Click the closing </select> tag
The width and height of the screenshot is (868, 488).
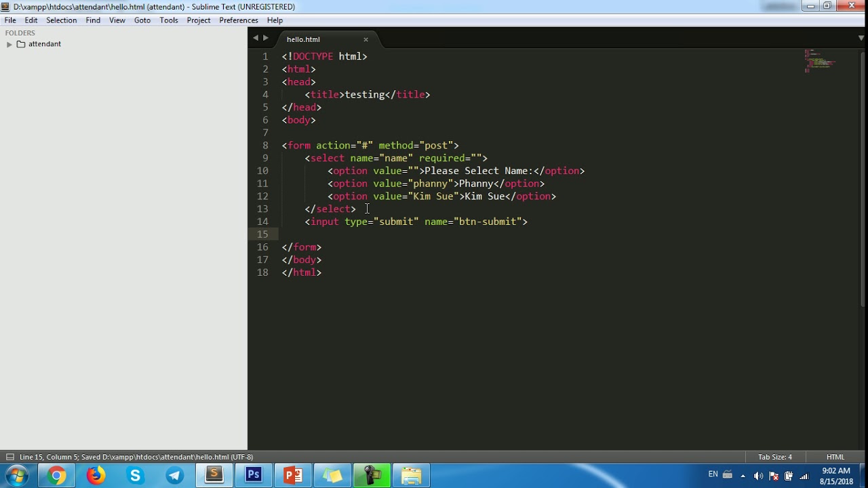pos(330,209)
